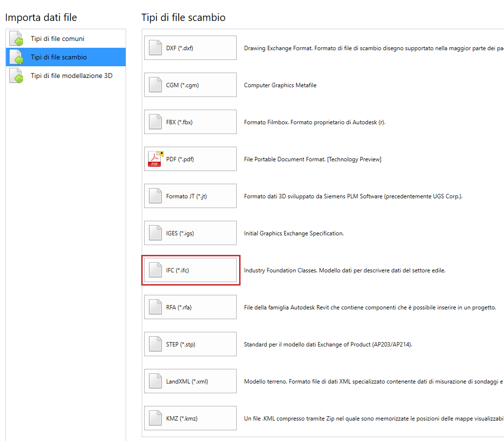Click the DXF file type icon
Viewport: 504px width, 441px height.
pos(155,48)
